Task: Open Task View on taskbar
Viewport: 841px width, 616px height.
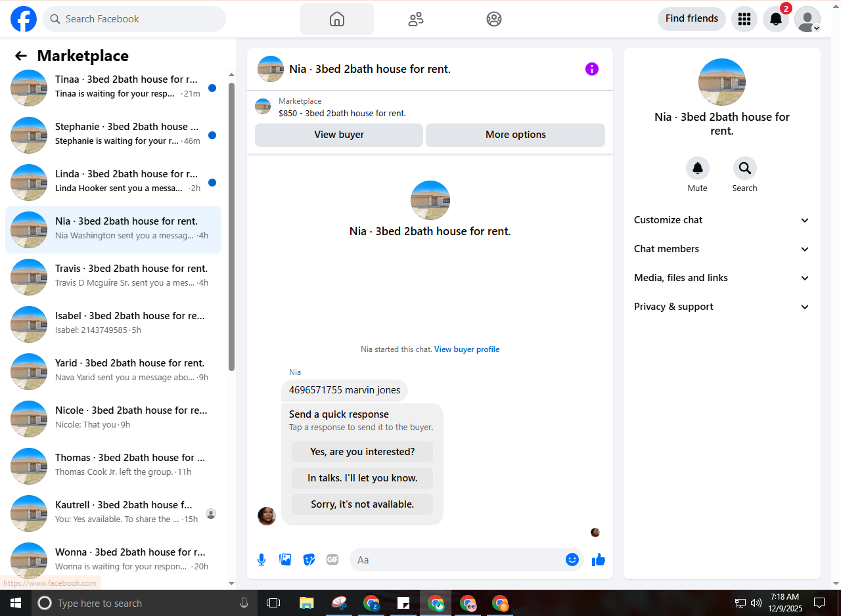Action: (273, 603)
